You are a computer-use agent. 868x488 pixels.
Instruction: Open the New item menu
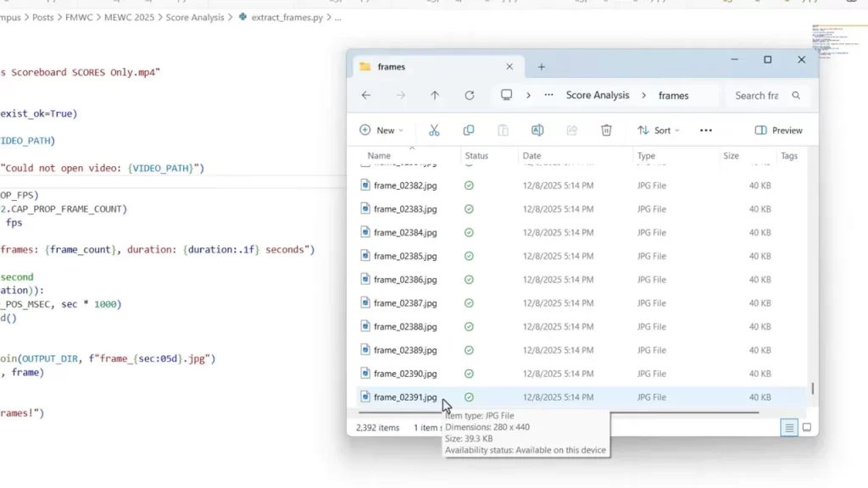coord(381,130)
